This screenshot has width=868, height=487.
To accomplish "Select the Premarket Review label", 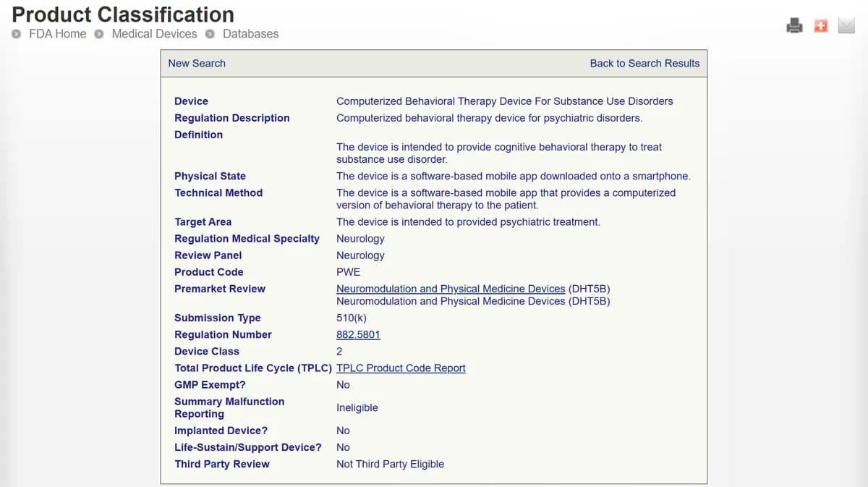I will (x=219, y=289).
